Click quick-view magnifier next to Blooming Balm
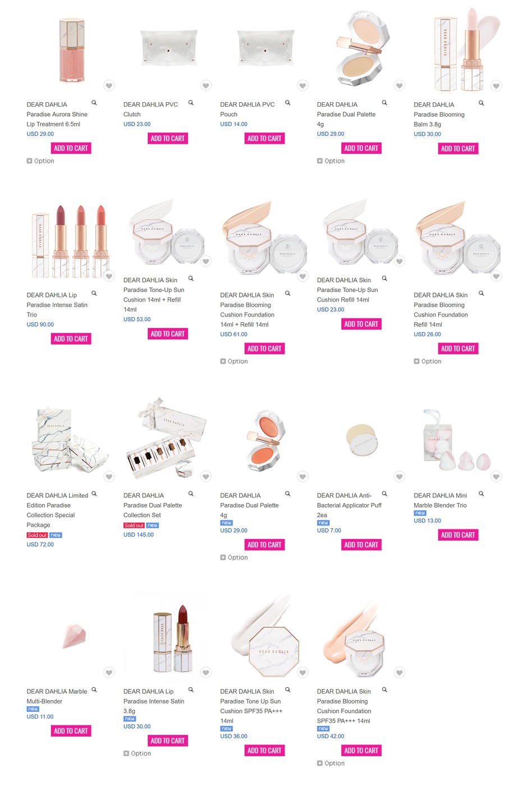This screenshot has width=532, height=786. (481, 103)
